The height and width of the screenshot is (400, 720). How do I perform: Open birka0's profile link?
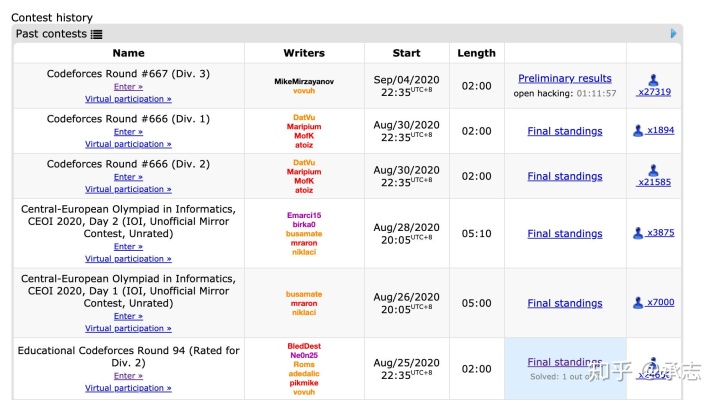(304, 225)
